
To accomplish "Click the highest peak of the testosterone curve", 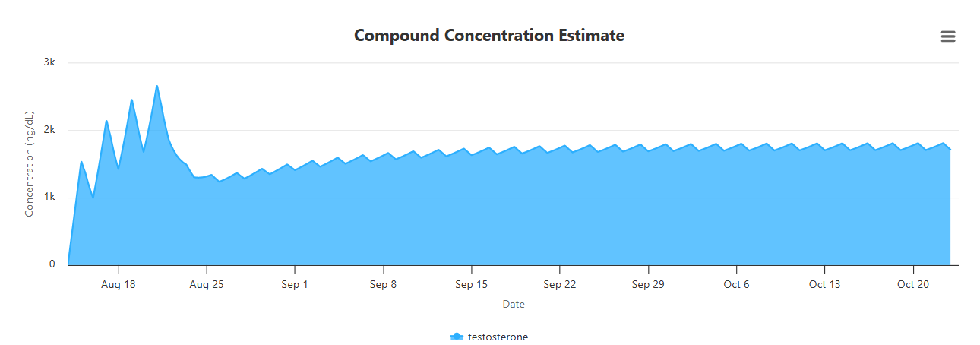I will 156,87.
